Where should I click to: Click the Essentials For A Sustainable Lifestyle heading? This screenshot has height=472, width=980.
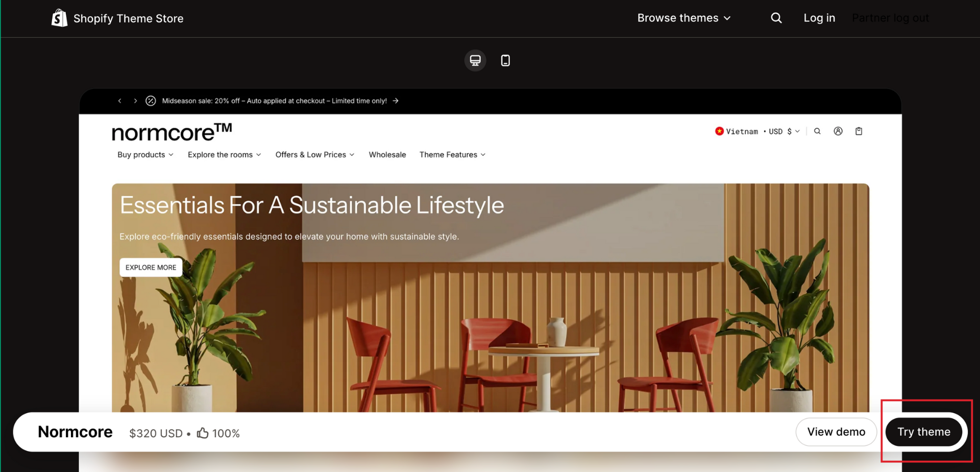[312, 205]
